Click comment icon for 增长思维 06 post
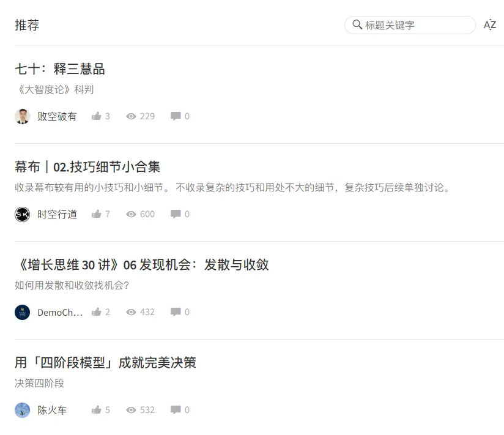 (x=176, y=312)
